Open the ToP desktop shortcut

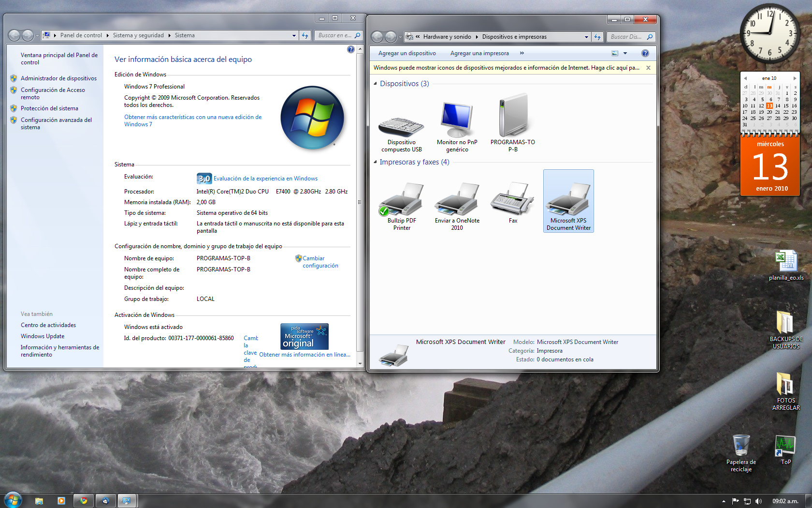pos(786,450)
